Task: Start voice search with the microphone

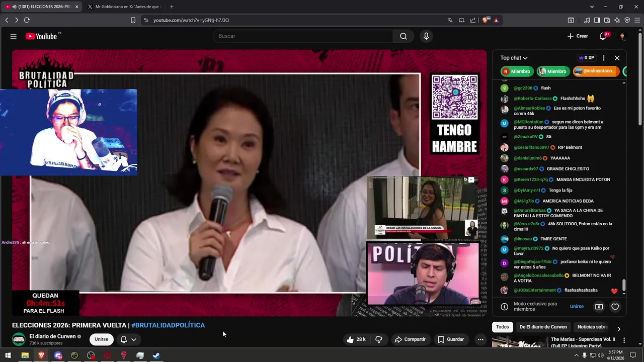Action: point(426,36)
